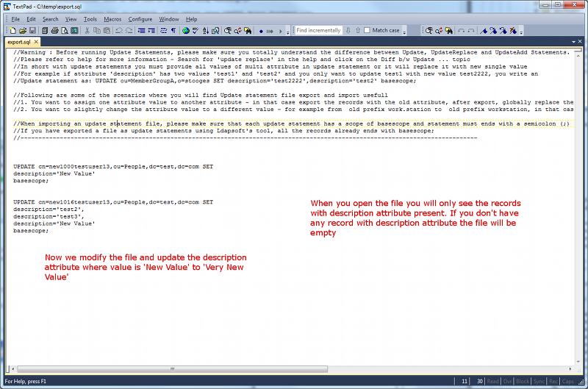
Task: Open the Tools menu
Action: (90, 19)
